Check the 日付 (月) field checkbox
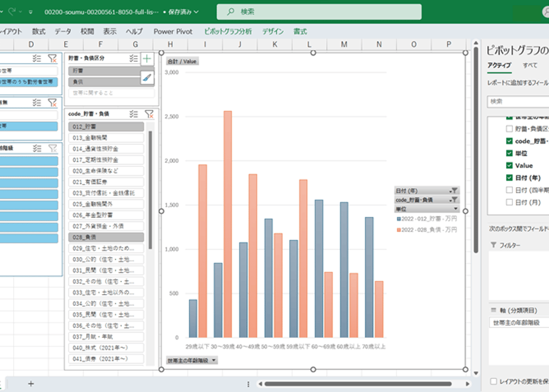Viewport: 549px width, 392px height. coord(509,203)
